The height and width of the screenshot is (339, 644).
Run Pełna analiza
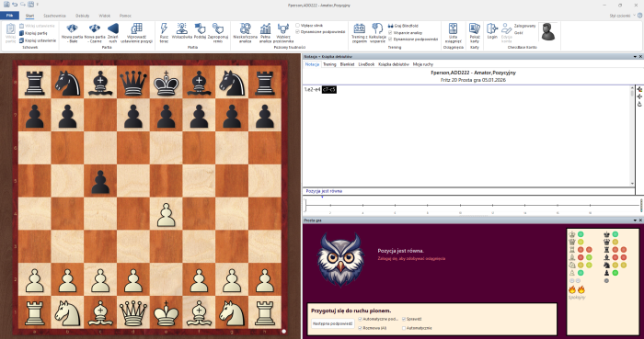pos(265,33)
